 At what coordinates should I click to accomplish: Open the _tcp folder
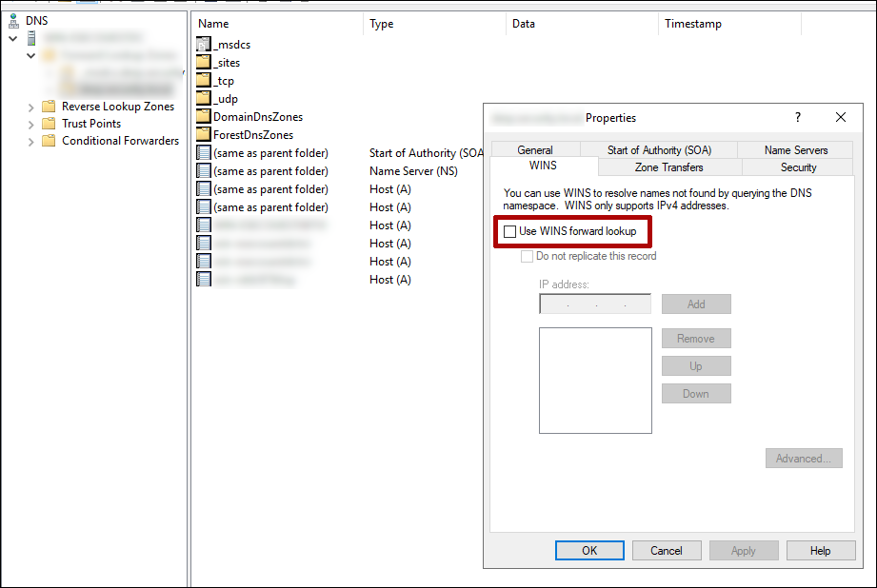(x=225, y=80)
